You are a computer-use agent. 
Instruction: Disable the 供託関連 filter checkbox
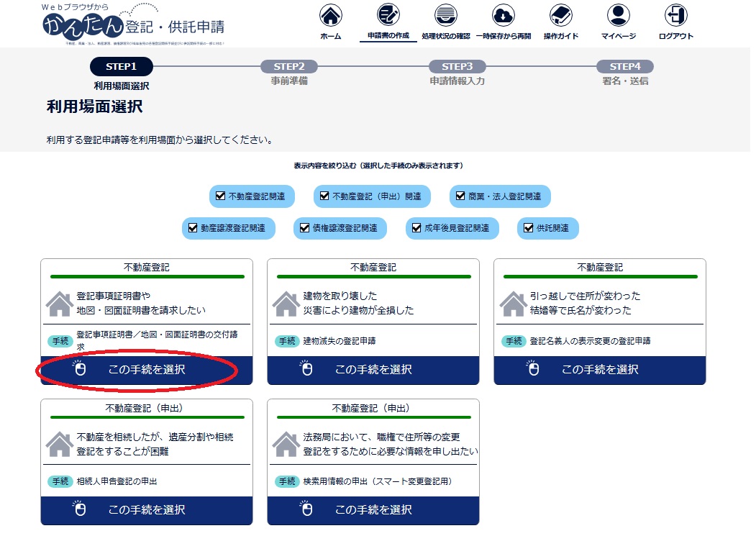527,228
